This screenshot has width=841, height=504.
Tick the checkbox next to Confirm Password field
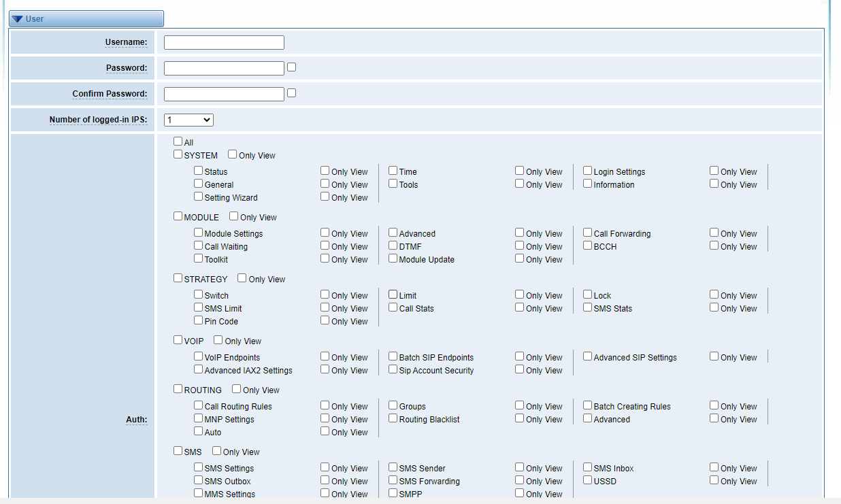[x=291, y=93]
